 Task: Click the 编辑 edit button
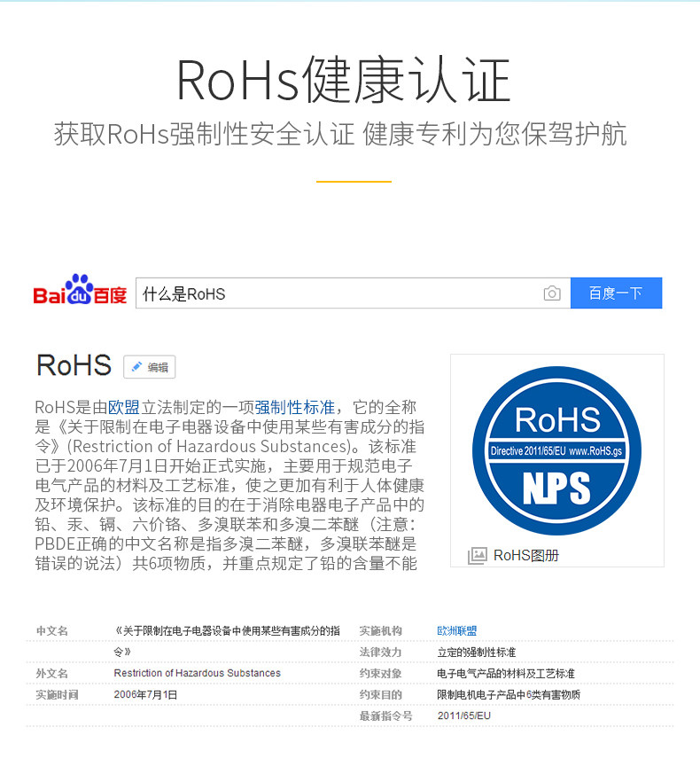coord(150,367)
